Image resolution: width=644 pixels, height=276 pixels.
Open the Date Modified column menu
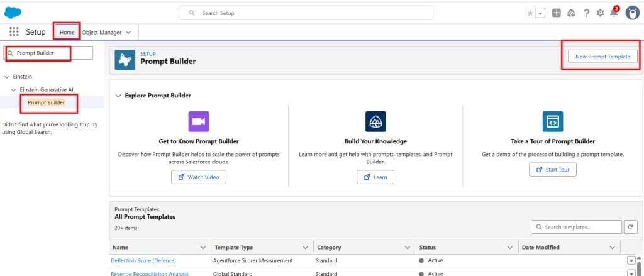click(613, 248)
